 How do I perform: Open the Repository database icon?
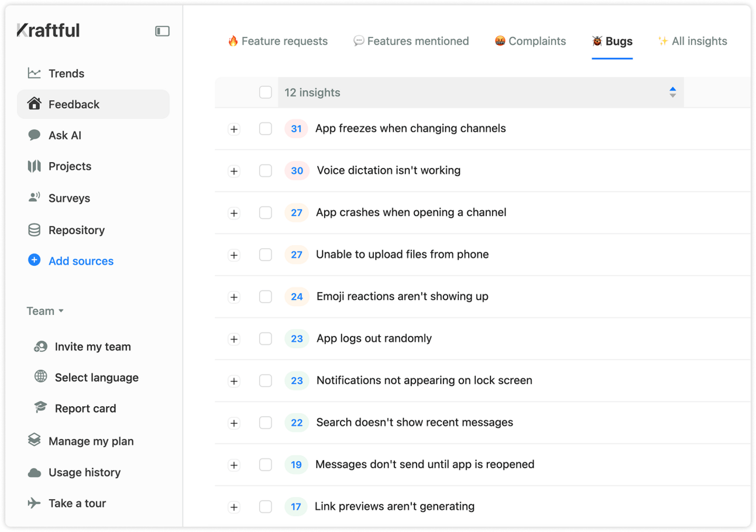coord(35,230)
